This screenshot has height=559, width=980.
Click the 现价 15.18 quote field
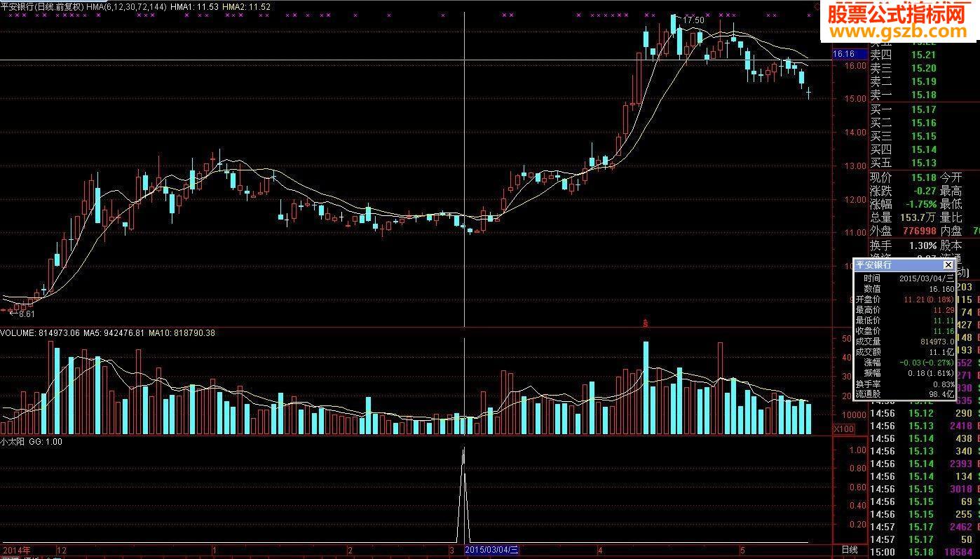pyautogui.click(x=904, y=177)
